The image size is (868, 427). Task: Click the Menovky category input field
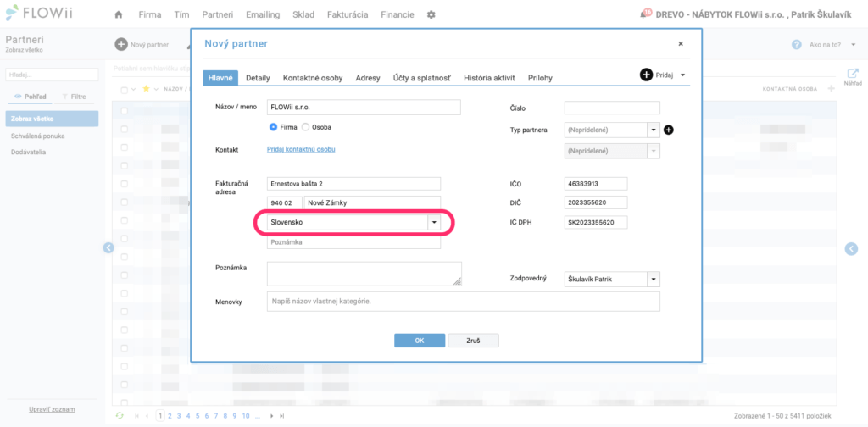[x=464, y=302]
